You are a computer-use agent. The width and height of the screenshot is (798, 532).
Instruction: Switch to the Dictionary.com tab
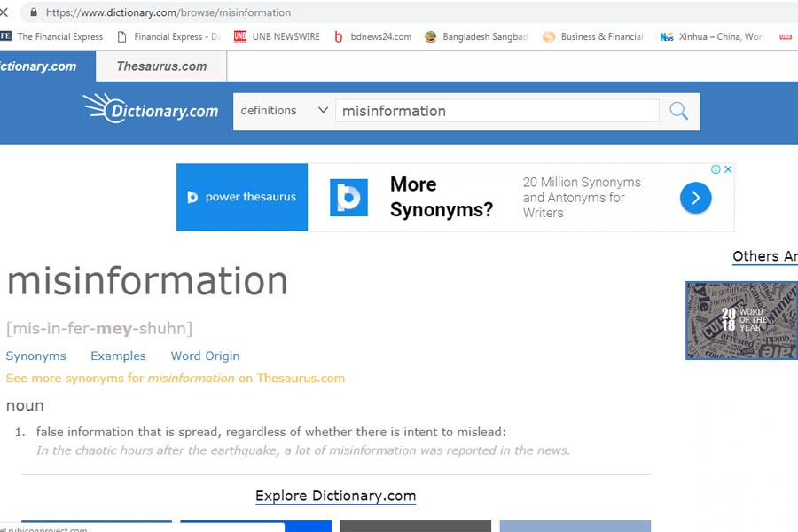pyautogui.click(x=40, y=66)
